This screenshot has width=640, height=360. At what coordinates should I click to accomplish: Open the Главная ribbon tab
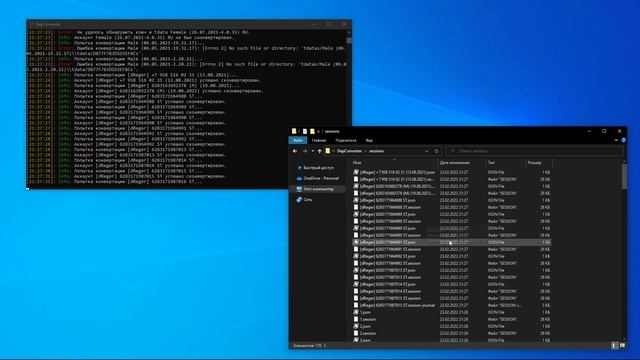[x=319, y=140]
